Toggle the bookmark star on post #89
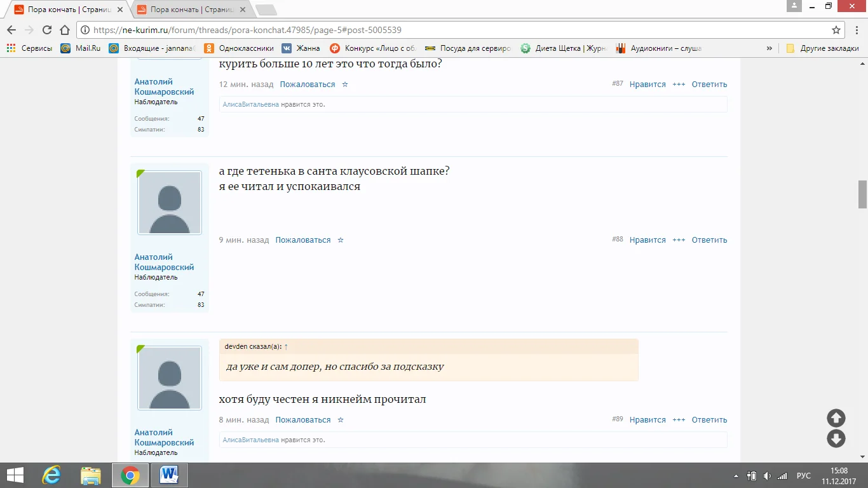The width and height of the screenshot is (868, 488). point(341,420)
